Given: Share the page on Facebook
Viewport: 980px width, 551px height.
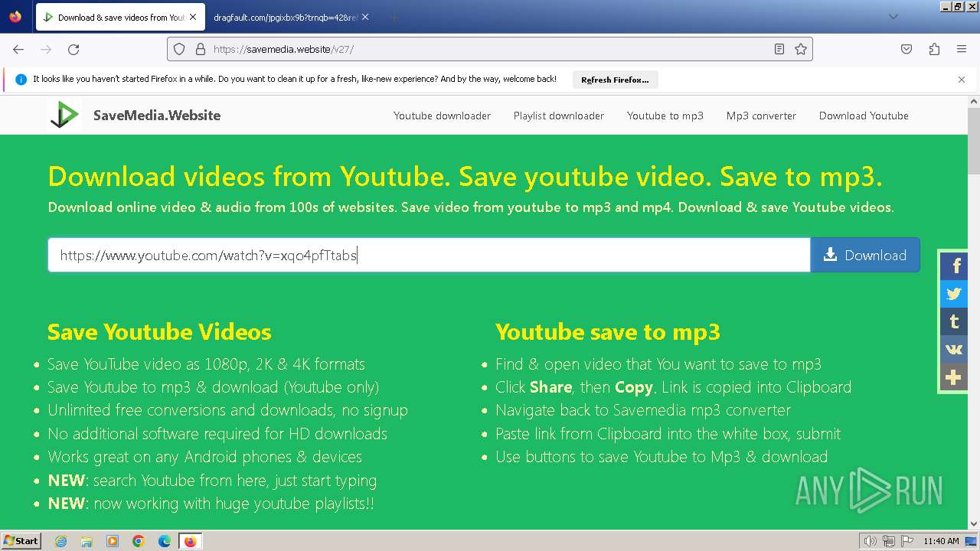Looking at the screenshot, I should pyautogui.click(x=954, y=266).
